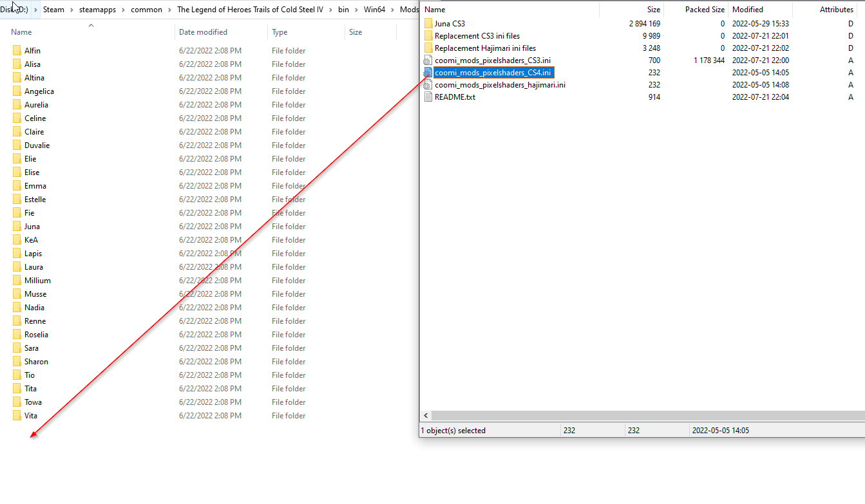Click the Elise folder icon

[17, 172]
